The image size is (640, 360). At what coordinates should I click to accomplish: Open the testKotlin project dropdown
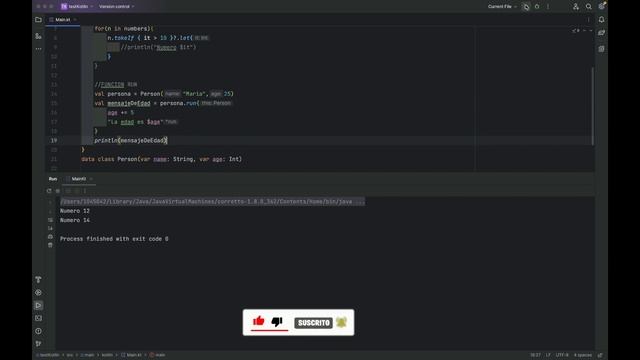[x=77, y=7]
